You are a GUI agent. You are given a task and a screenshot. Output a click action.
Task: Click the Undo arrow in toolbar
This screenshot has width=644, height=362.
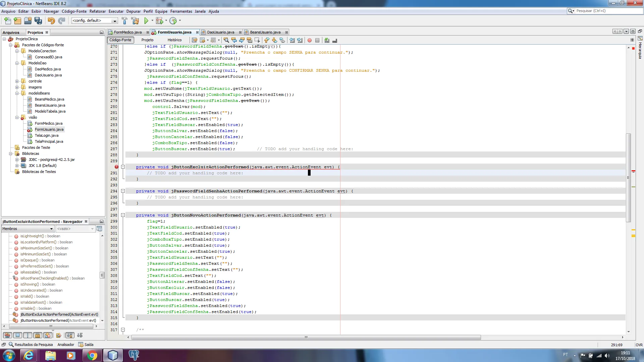(x=51, y=21)
